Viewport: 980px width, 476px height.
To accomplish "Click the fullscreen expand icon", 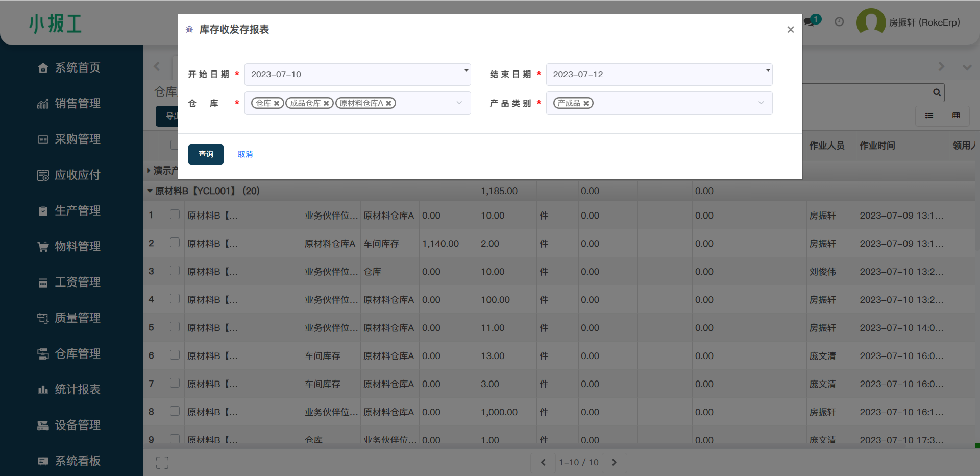I will (162, 463).
